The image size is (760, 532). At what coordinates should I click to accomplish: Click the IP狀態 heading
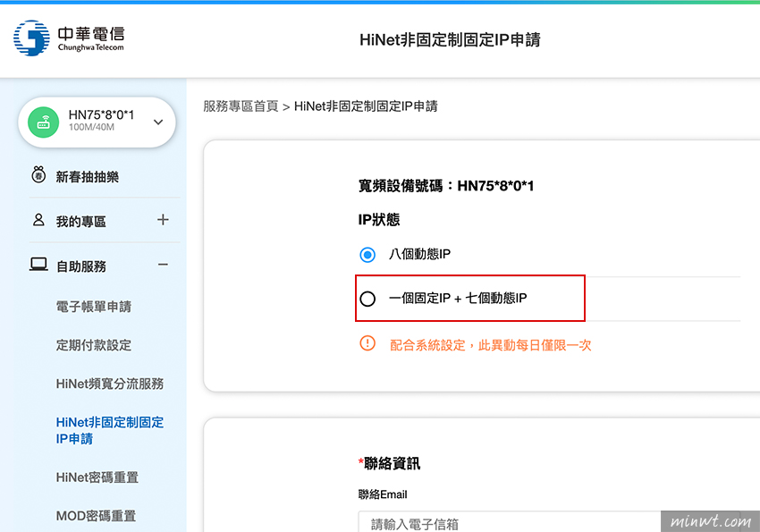coord(379,219)
